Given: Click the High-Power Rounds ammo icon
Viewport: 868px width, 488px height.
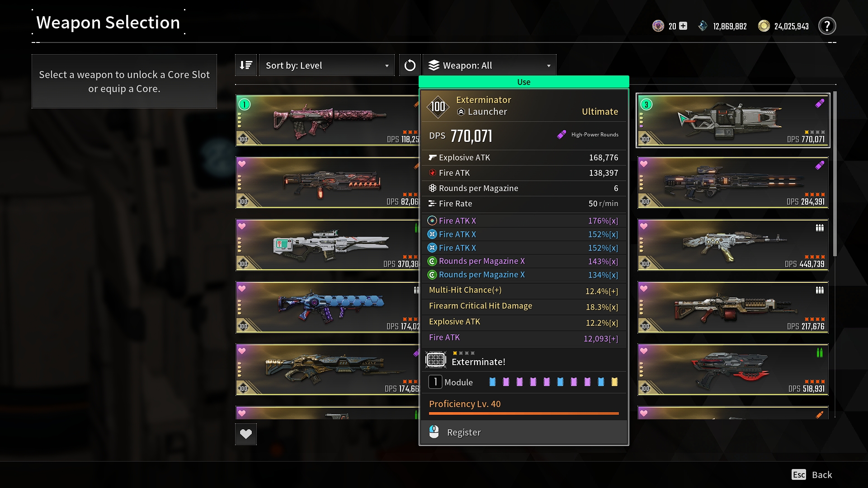Looking at the screenshot, I should pos(561,135).
